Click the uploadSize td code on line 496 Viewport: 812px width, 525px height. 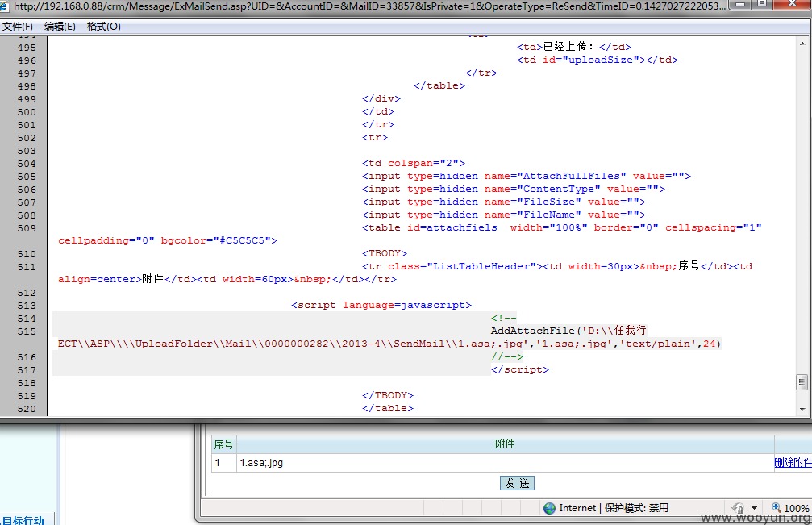coord(597,60)
